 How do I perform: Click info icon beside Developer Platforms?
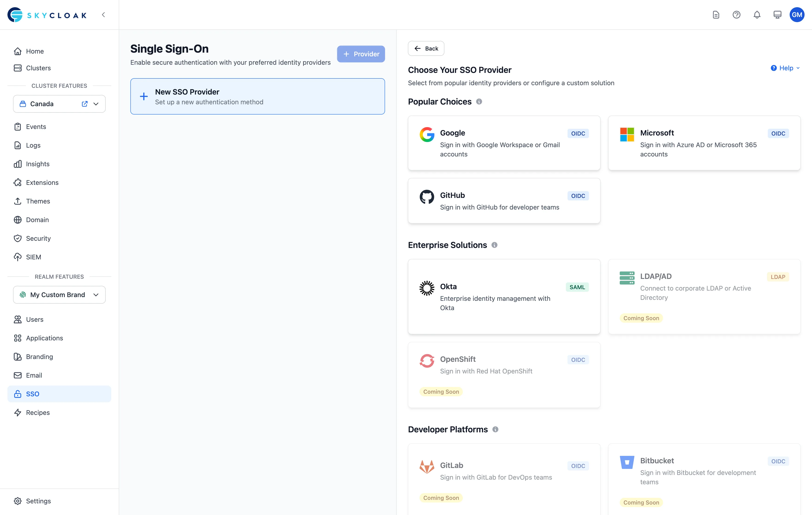tap(495, 429)
